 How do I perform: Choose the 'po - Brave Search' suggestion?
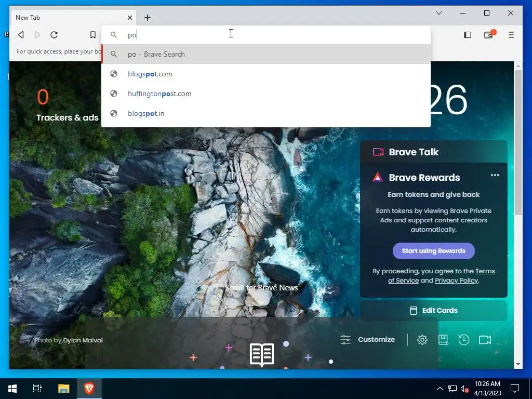coord(266,54)
